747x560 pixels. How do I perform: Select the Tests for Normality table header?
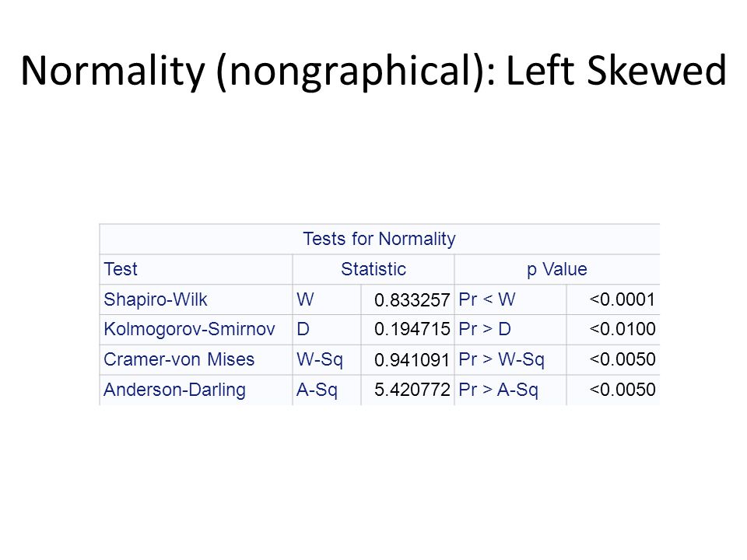(x=379, y=239)
